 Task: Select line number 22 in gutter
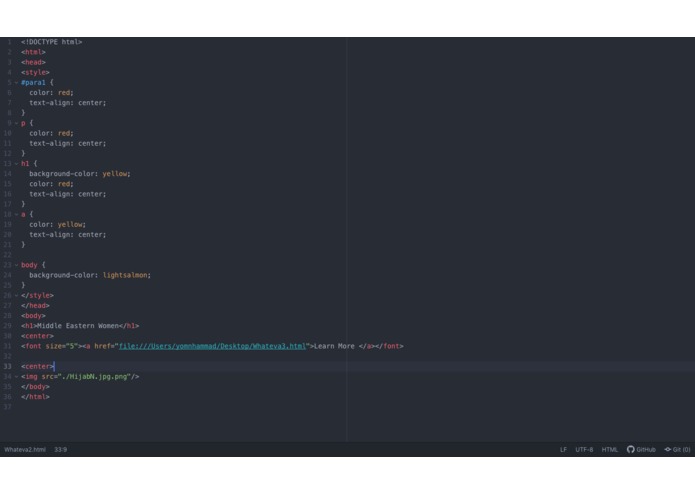click(8, 255)
